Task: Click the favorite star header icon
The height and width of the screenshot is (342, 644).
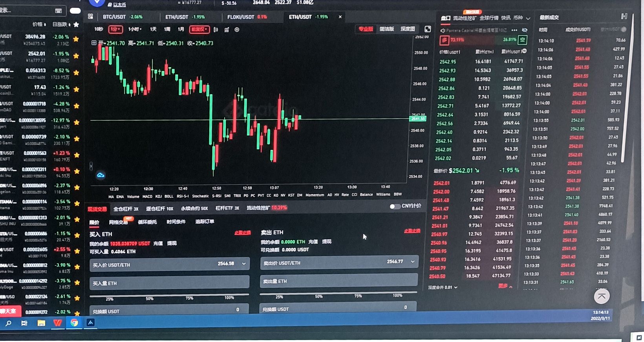Action: 76,24
